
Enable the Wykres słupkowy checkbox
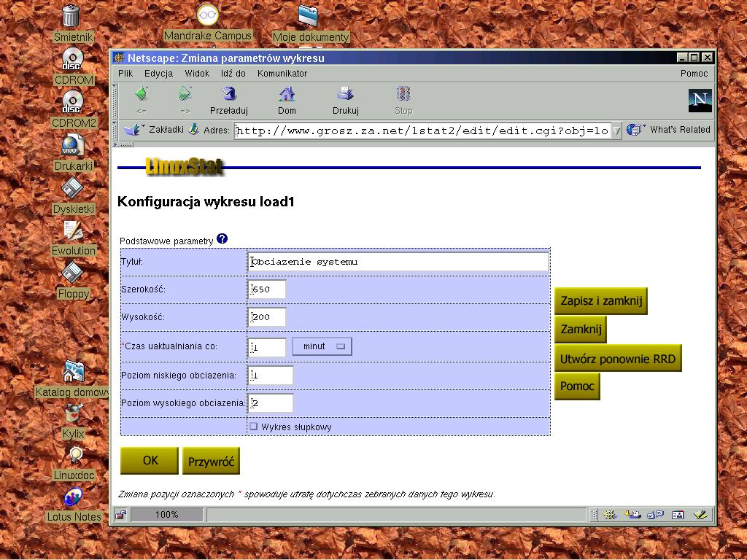pyautogui.click(x=254, y=427)
